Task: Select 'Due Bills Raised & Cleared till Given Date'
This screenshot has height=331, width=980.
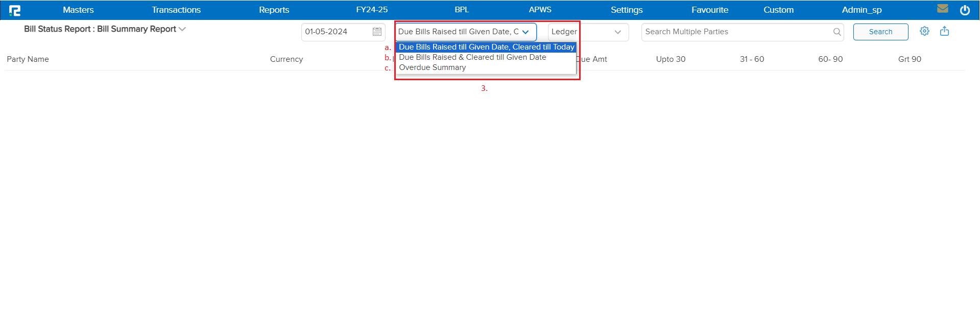Action: coord(472,57)
